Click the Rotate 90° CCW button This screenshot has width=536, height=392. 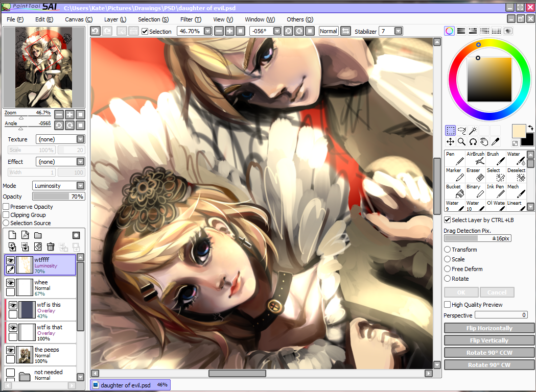click(x=489, y=353)
